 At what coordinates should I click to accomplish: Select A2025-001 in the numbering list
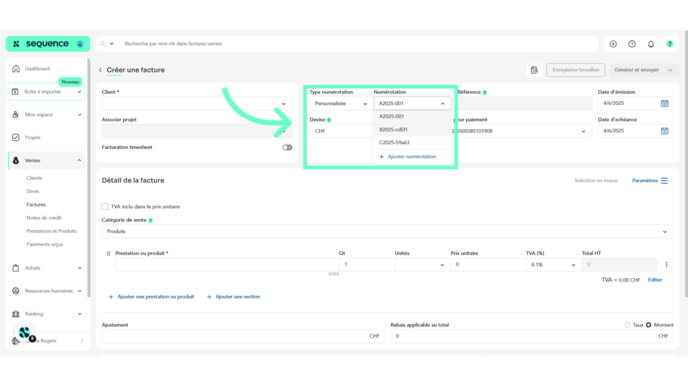[412, 117]
